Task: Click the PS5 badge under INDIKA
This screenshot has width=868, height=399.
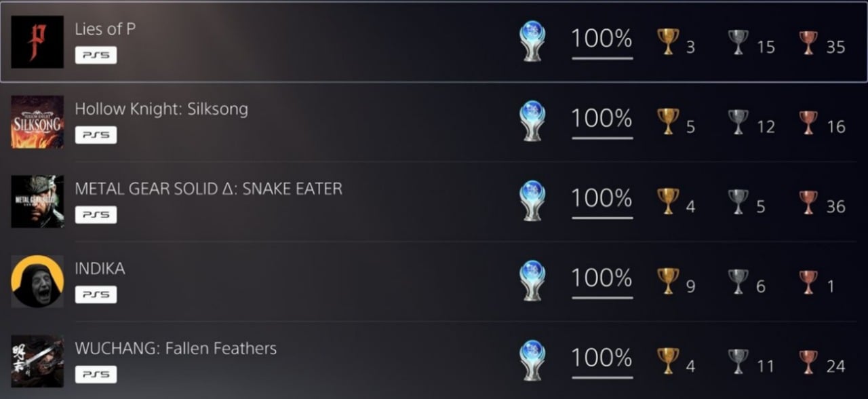Action: [x=96, y=294]
